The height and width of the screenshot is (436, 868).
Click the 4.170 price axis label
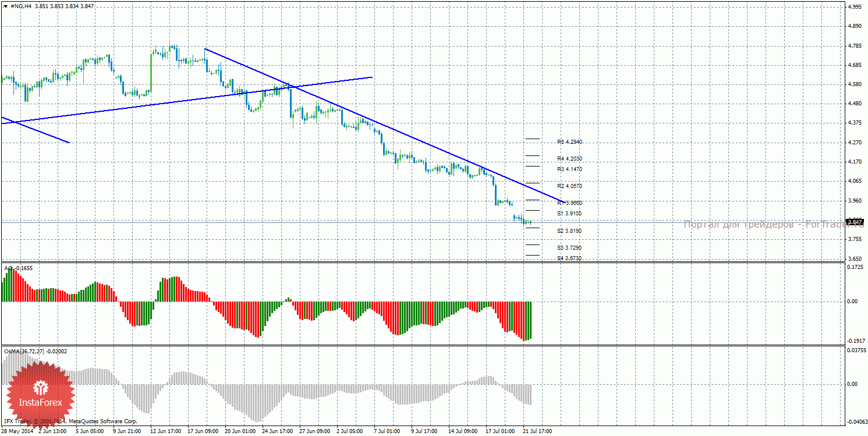coord(855,162)
